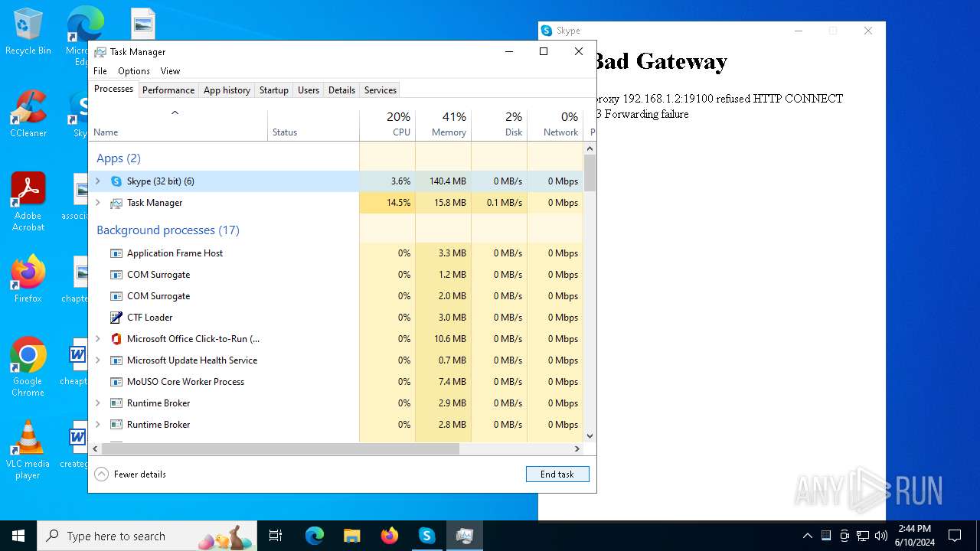Click the horizontal scrollbar right arrow

click(x=578, y=449)
